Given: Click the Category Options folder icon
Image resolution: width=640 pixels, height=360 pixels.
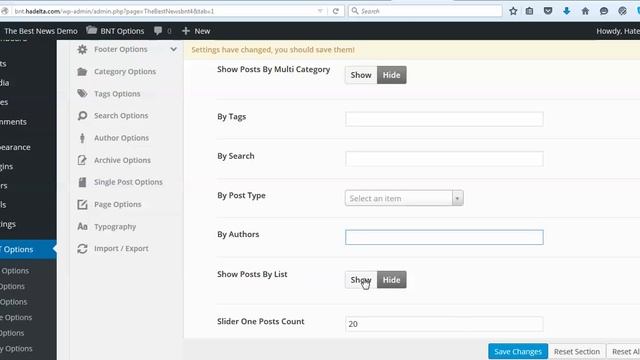Looking at the screenshot, I should [x=82, y=71].
